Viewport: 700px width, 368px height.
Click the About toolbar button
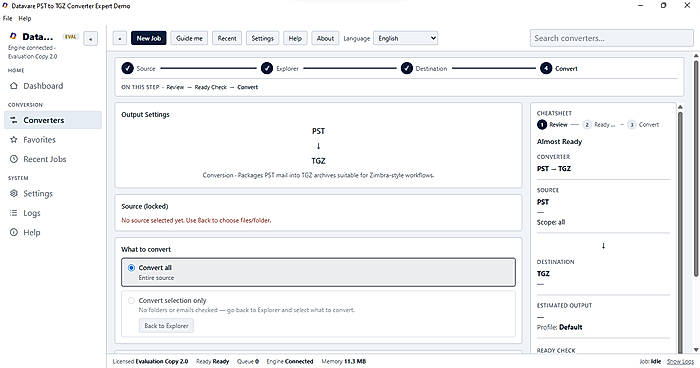pyautogui.click(x=325, y=38)
